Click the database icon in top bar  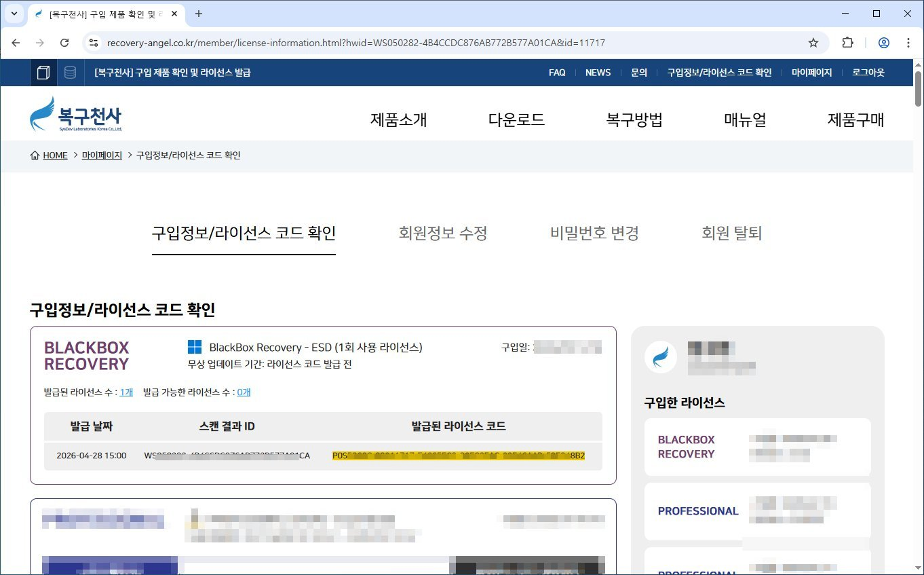click(70, 73)
